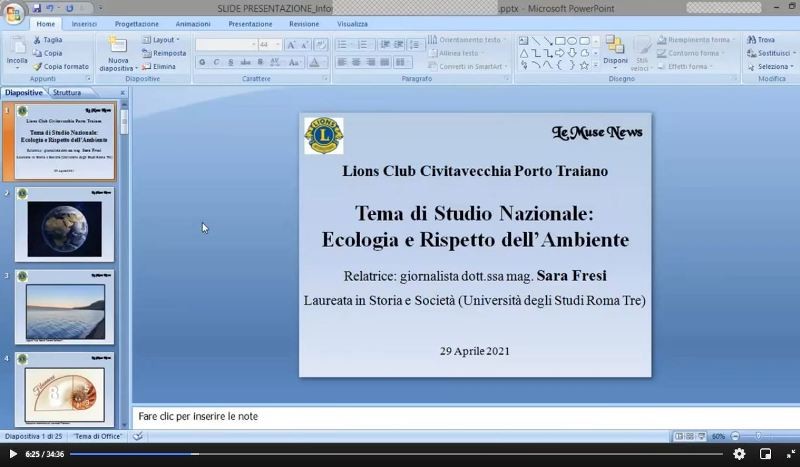This screenshot has height=467, width=800.
Task: Toggle italic (C) formatting
Action: pos(216,62)
